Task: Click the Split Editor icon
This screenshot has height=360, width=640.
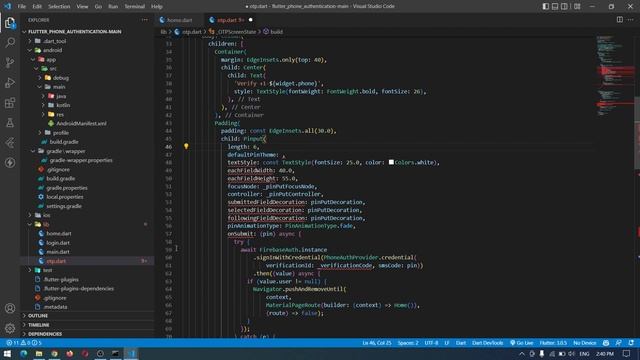Action: click(620, 20)
